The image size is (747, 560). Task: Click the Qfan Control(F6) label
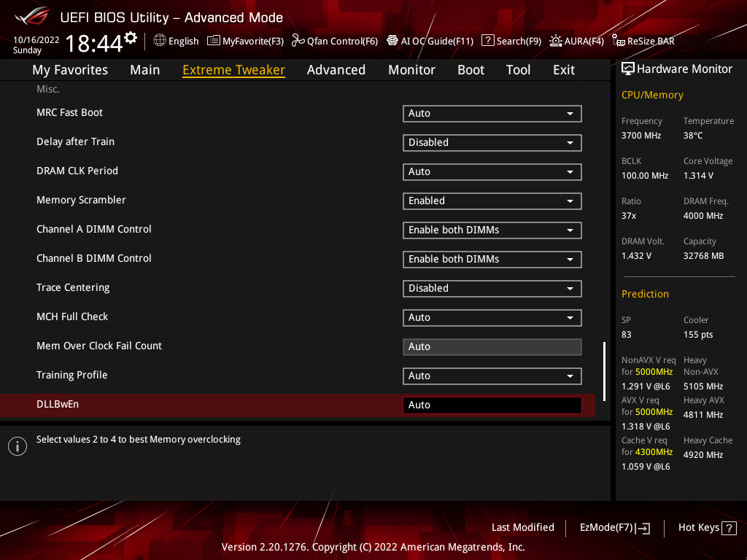click(x=342, y=41)
